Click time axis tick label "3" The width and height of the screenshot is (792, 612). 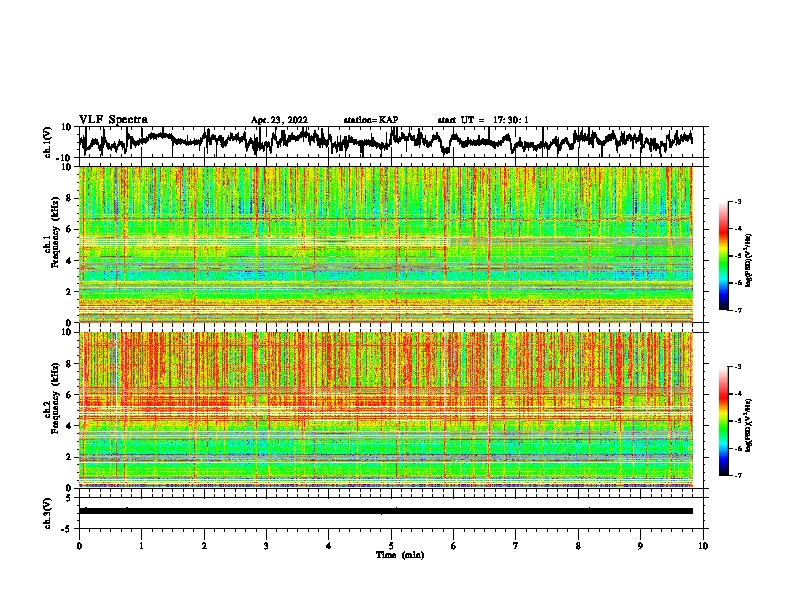(x=266, y=546)
